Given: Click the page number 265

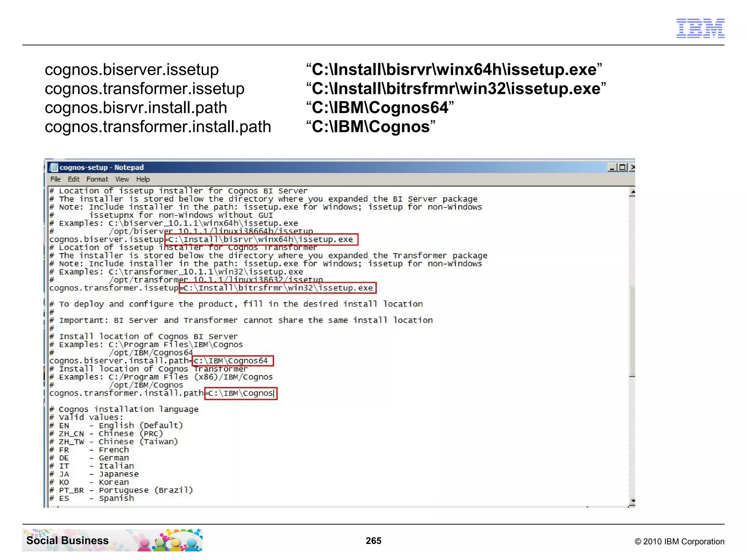Looking at the screenshot, I should click(373, 541).
